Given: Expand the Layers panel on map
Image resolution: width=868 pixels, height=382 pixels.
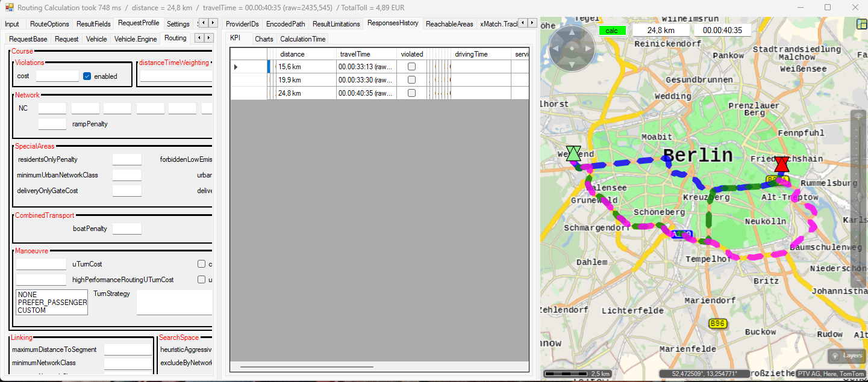Looking at the screenshot, I should tap(846, 356).
